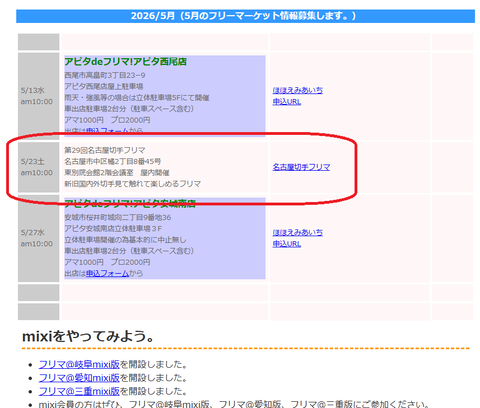
Task: Click アマ1000円 プロ2000円 in 5/13 row
Action: (107, 120)
